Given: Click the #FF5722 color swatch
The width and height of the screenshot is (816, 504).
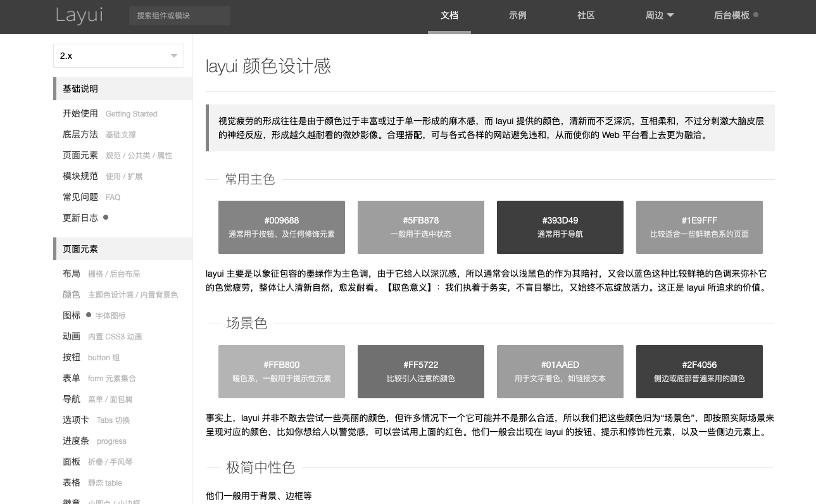Looking at the screenshot, I should coord(421,372).
